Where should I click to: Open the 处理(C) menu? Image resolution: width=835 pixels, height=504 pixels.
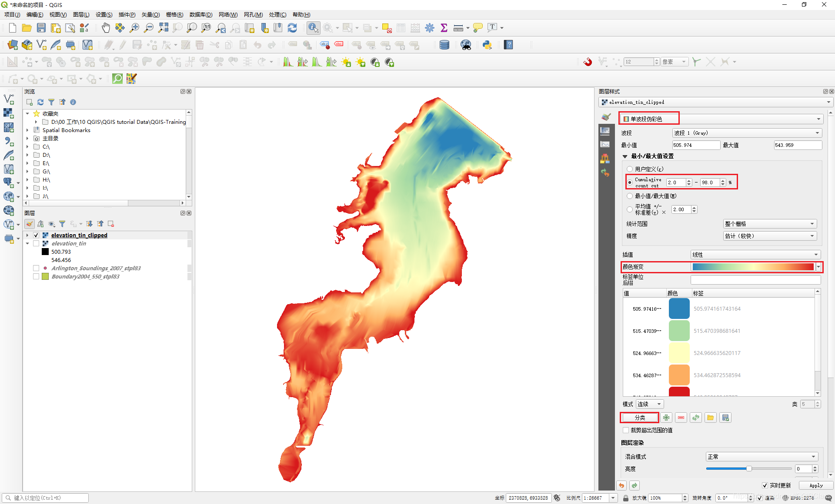point(277,15)
